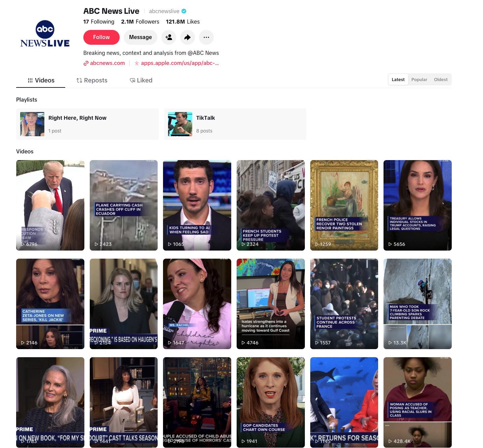Screen dimensions: 483x448
Task: Click the 121.8M Likes count
Action: click(x=183, y=22)
